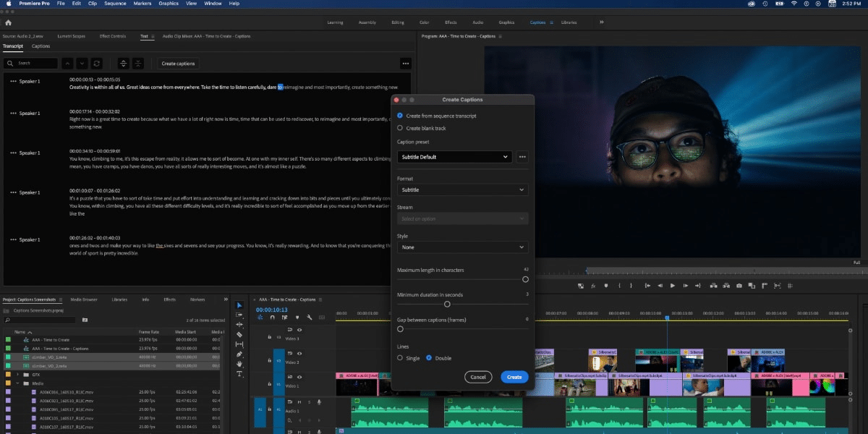Click the blue Create button in dialog
The image size is (868, 434).
514,377
